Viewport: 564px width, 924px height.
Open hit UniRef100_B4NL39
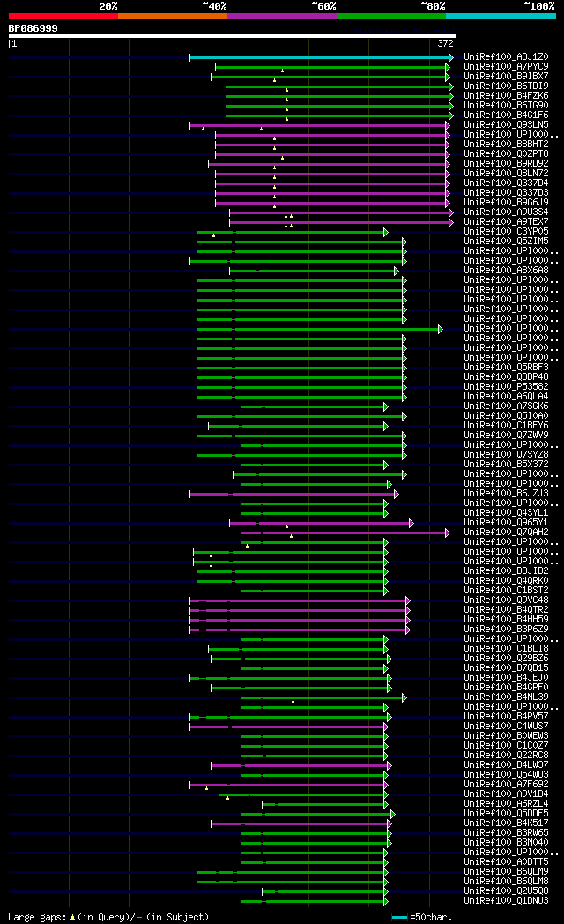[x=506, y=697]
